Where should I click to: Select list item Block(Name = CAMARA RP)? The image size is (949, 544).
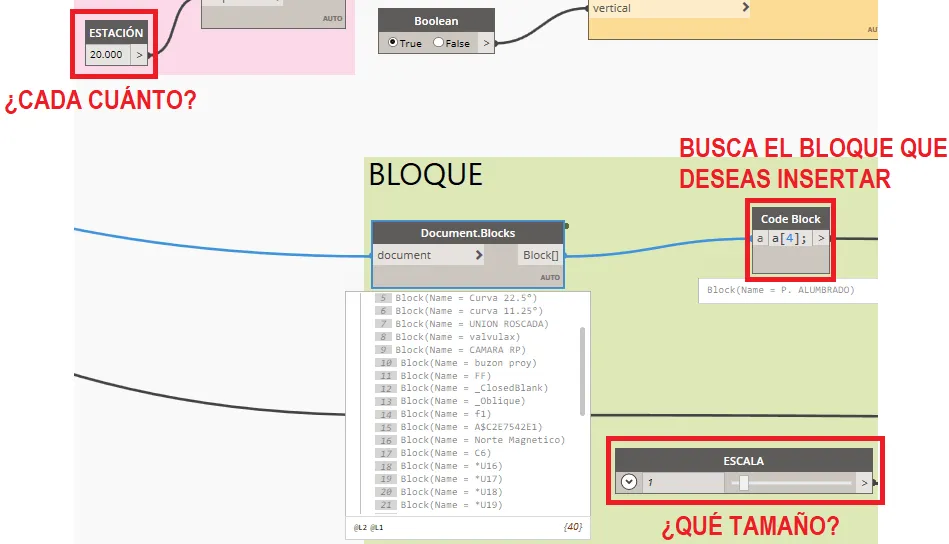coord(461,350)
